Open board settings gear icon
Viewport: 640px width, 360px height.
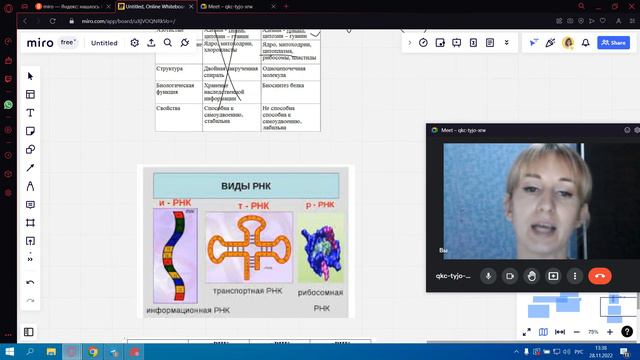point(135,43)
